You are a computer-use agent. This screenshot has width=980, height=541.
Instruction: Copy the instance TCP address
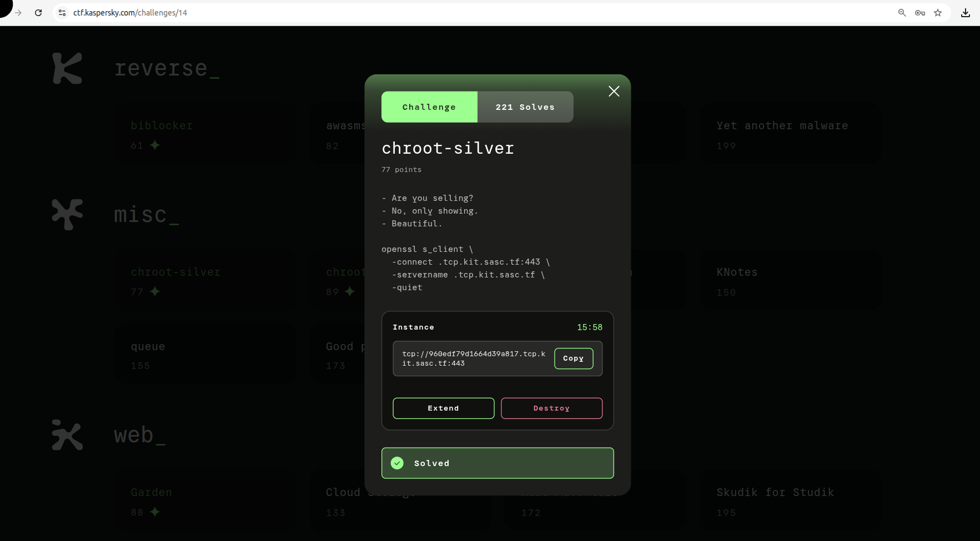574,358
